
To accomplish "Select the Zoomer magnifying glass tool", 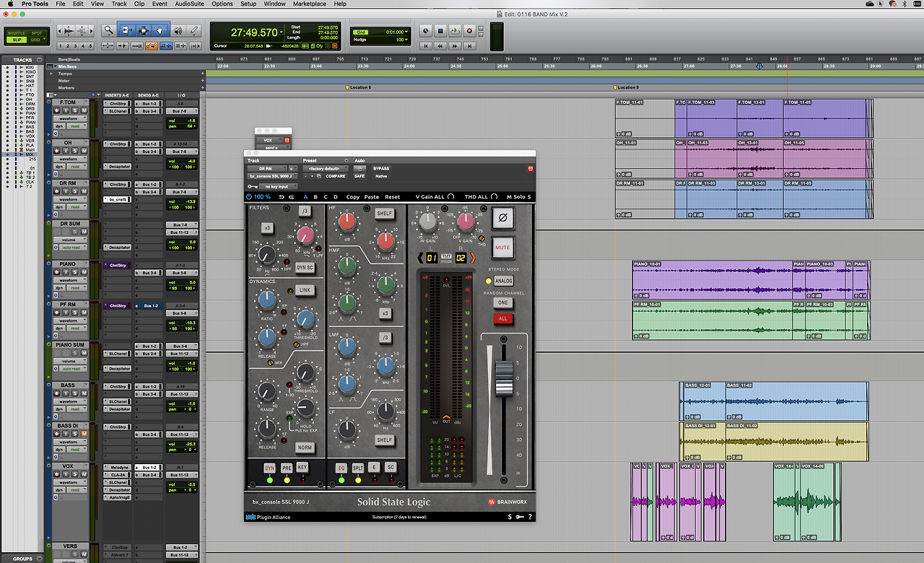I will 109,30.
